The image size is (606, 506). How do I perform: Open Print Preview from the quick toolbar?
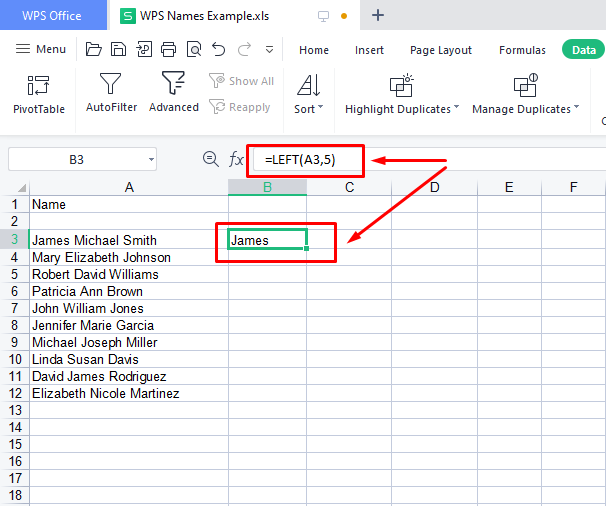coord(193,50)
